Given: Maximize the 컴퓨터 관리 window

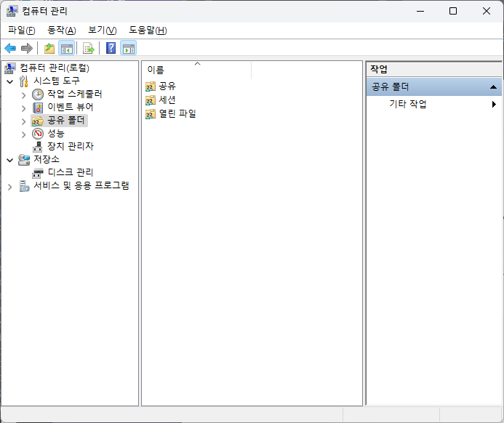Looking at the screenshot, I should click(453, 11).
